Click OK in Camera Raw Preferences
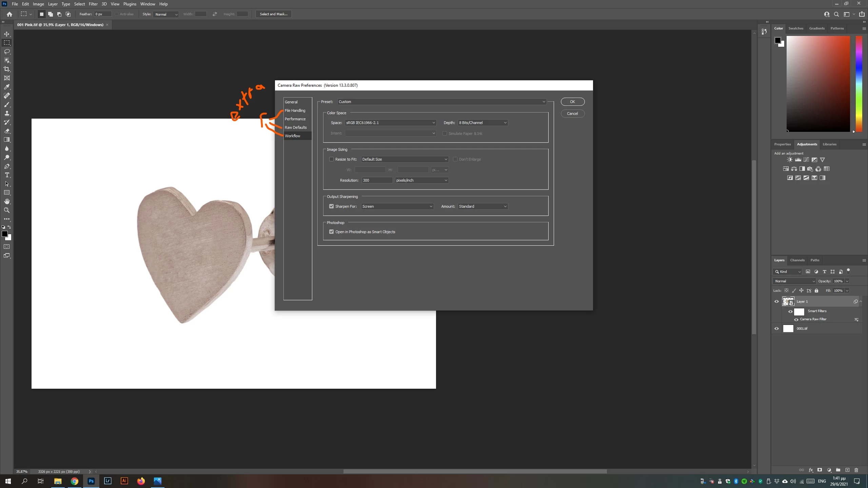This screenshot has height=488, width=868. (x=572, y=102)
